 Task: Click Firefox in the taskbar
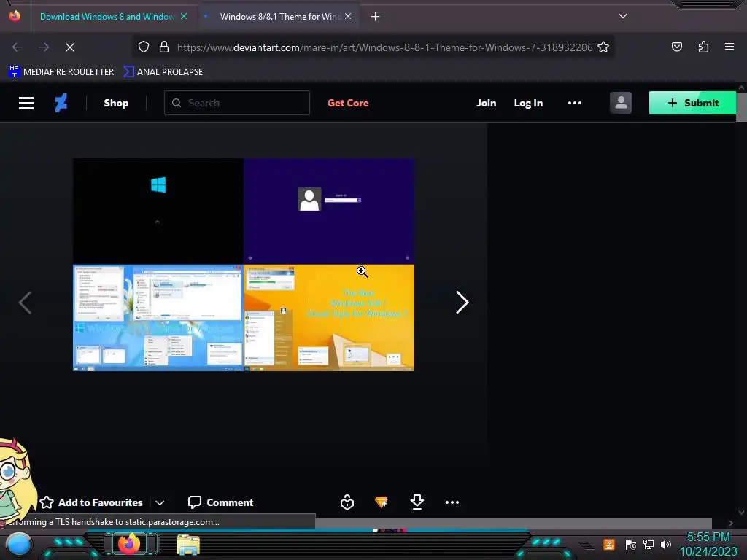130,544
